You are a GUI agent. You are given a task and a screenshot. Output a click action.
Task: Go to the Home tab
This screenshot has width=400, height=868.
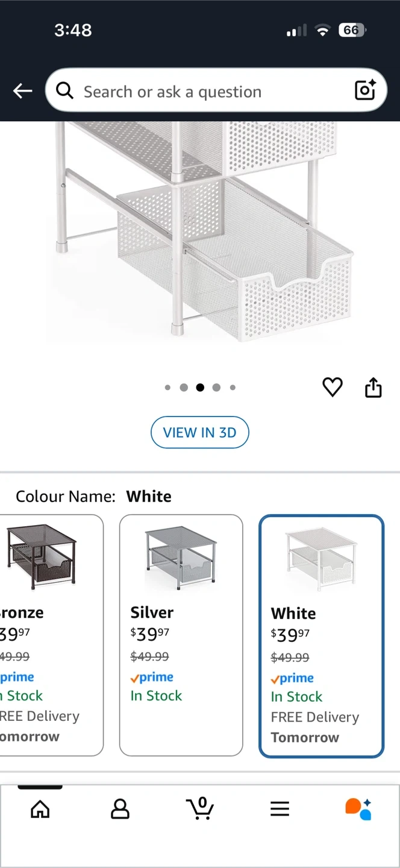point(40,808)
